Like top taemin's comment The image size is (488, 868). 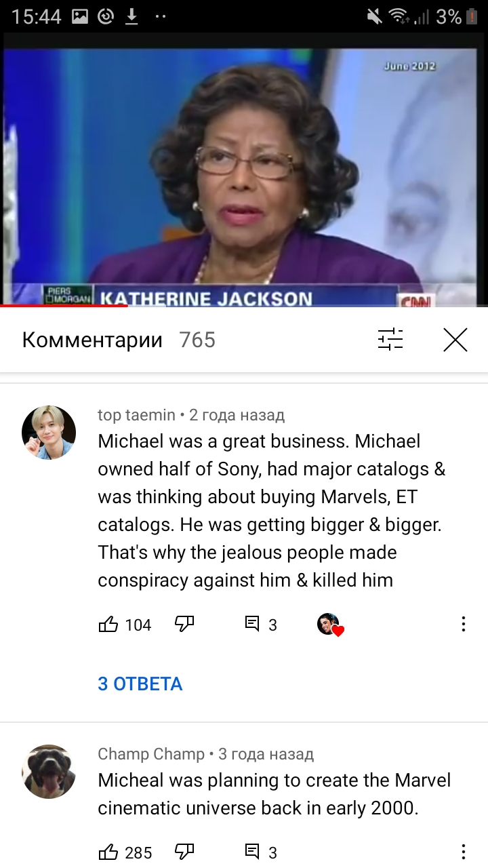[x=108, y=625]
